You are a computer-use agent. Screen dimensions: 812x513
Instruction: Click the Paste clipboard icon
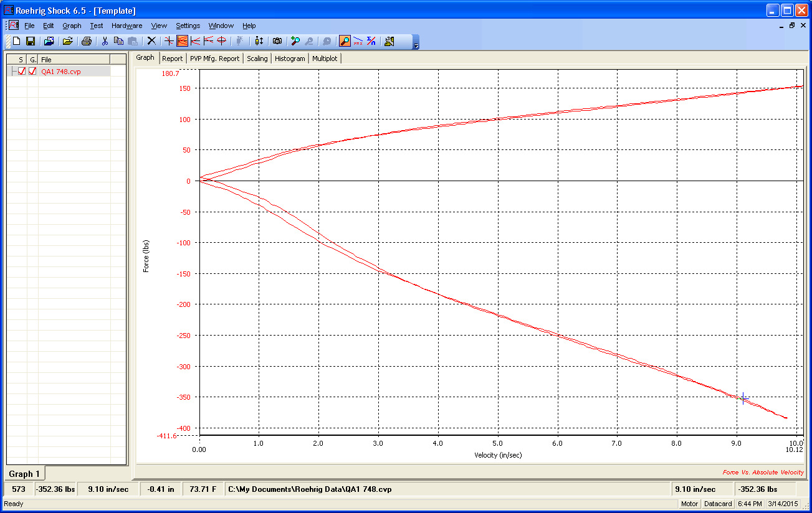tap(132, 41)
